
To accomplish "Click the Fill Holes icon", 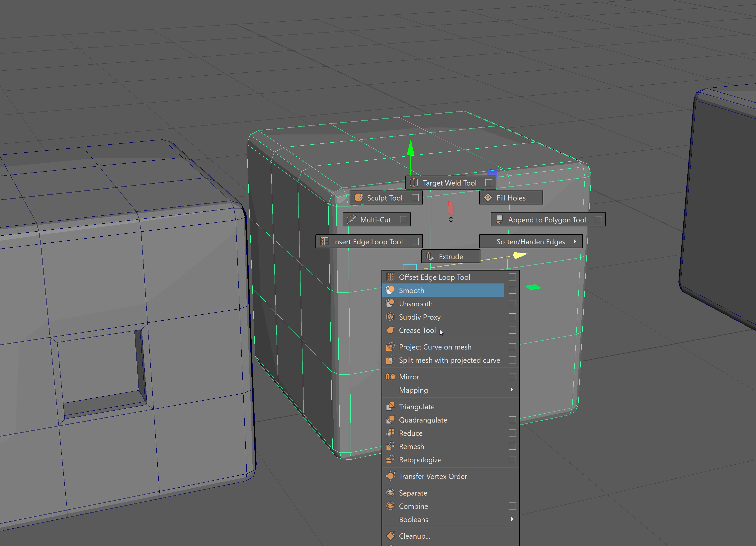I will (488, 198).
